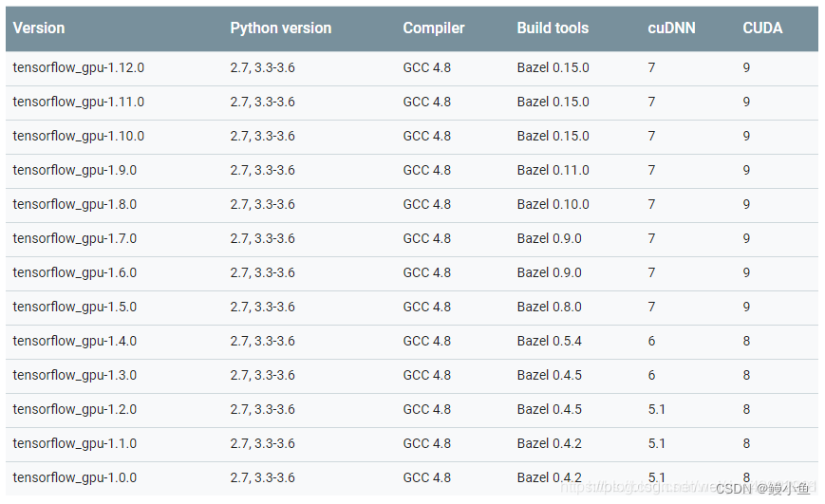Select the tensorflow_gpu-1.12.0 cell

pos(79,68)
